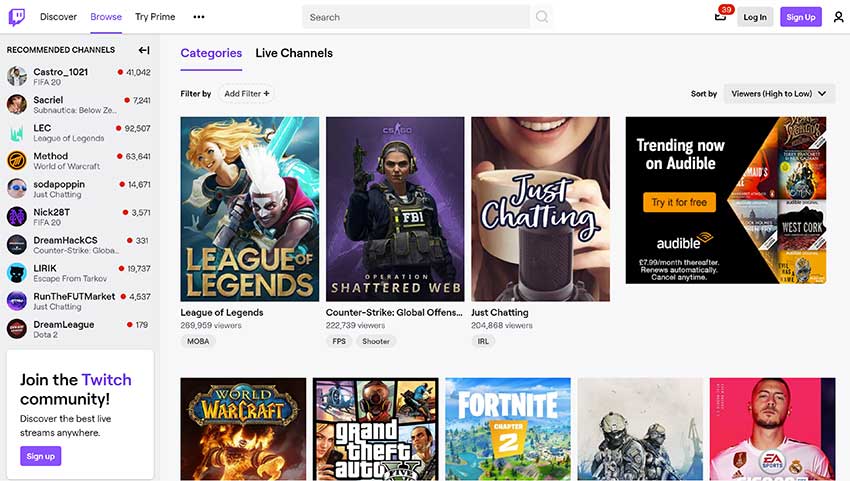Click the search magnifier icon
The height and width of the screenshot is (481, 850).
[x=542, y=17]
